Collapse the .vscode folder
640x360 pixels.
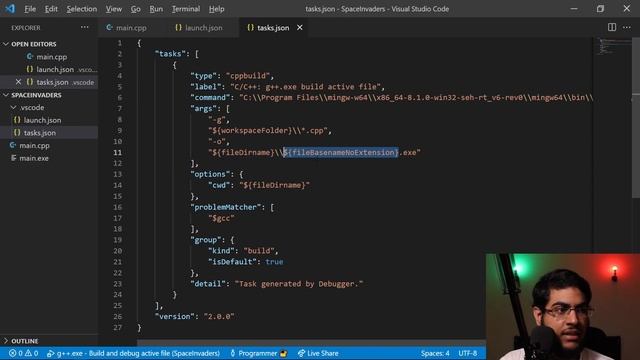(x=13, y=107)
